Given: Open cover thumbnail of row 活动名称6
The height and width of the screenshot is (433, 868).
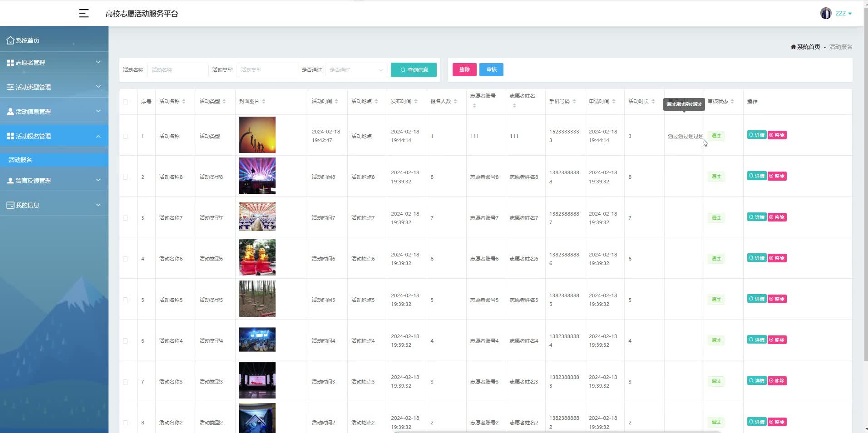Looking at the screenshot, I should point(257,257).
